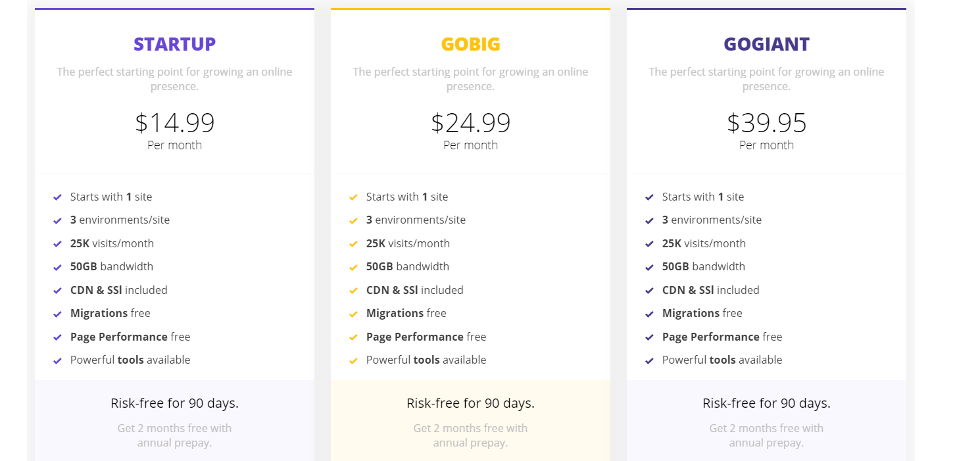980x461 pixels.
Task: Click STARTUP Risk-free for 90 days text
Action: [x=174, y=403]
